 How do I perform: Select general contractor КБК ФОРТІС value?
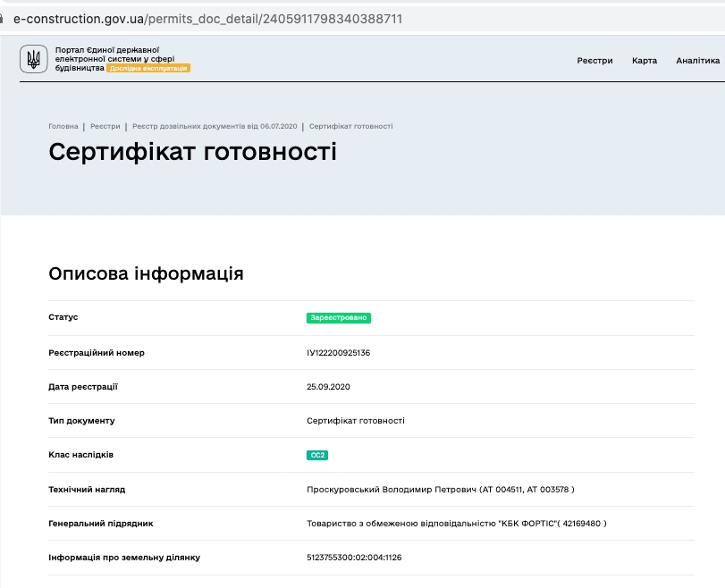pos(456,524)
